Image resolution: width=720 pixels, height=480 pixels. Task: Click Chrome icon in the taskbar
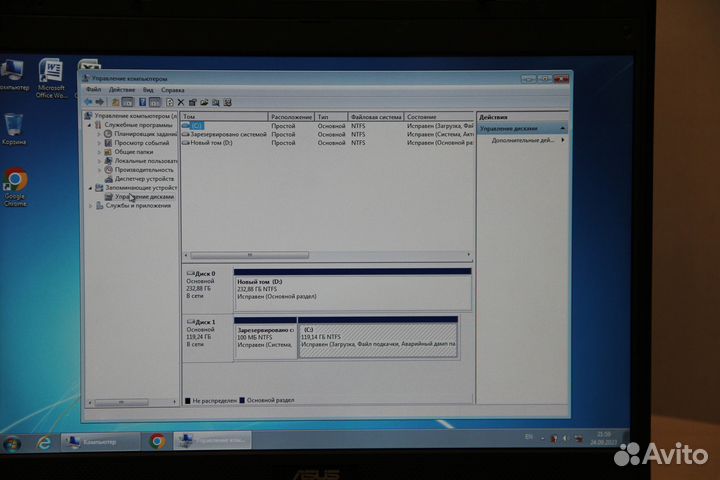(157, 441)
